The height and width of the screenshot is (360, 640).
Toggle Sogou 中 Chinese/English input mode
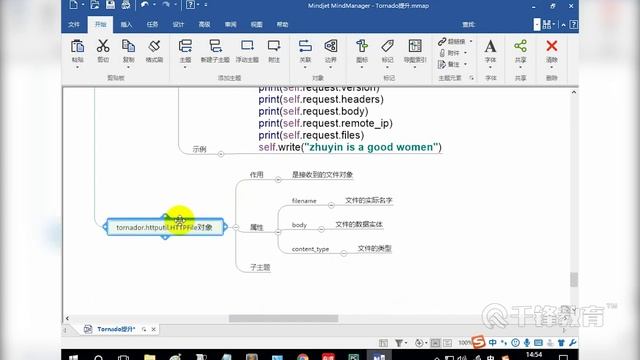[x=493, y=343]
